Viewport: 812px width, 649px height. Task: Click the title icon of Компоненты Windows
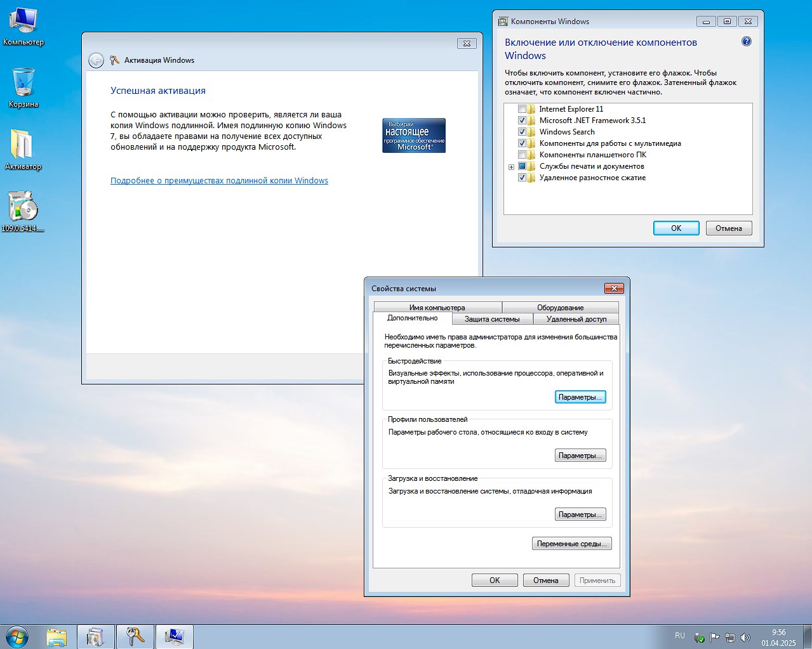pos(503,22)
